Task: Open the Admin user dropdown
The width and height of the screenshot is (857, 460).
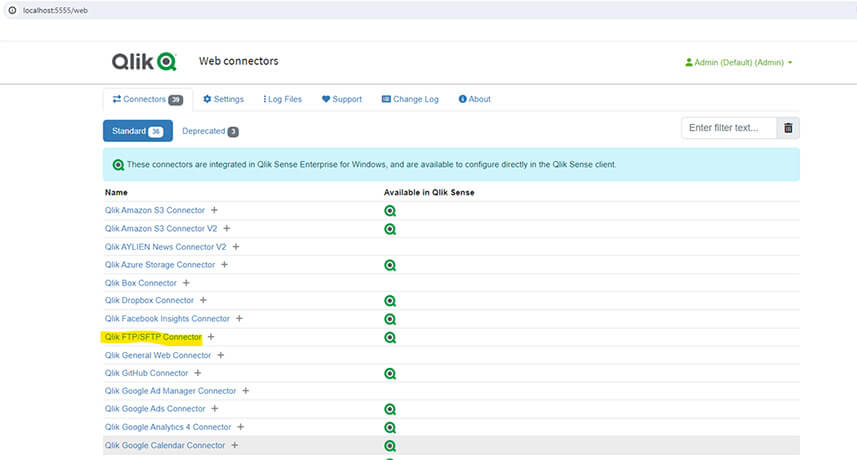Action: (738, 62)
